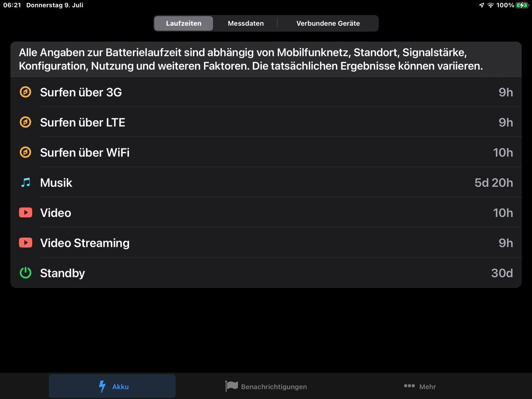Screen dimensions: 532x399
Task: Click the three-dots icon for Mehr
Action: coord(409,386)
